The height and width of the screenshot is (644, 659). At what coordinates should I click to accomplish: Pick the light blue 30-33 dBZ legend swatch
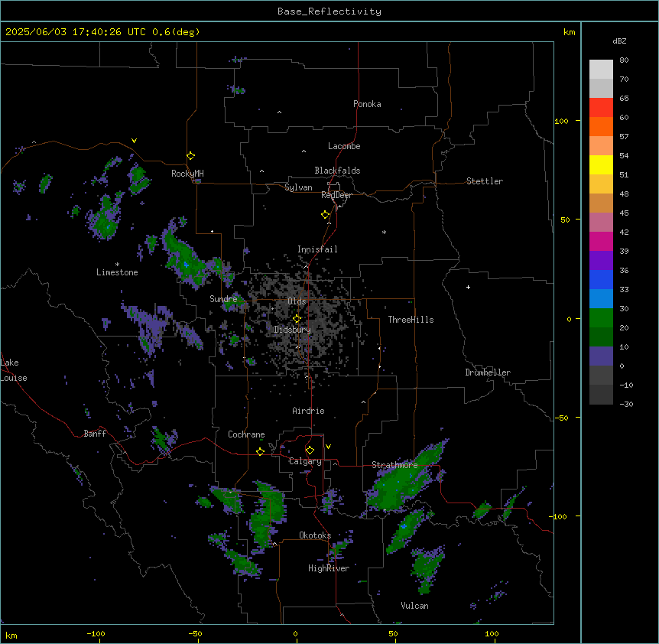coord(601,299)
